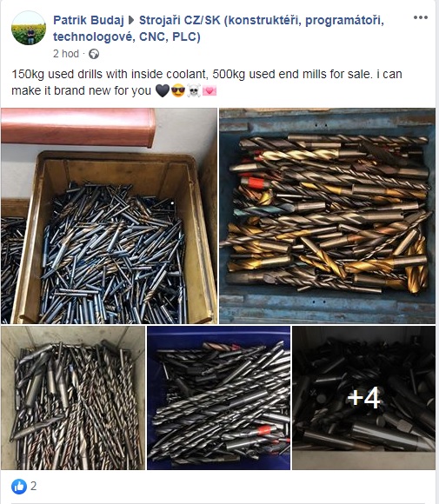Click the arrow between author and group

131,21
